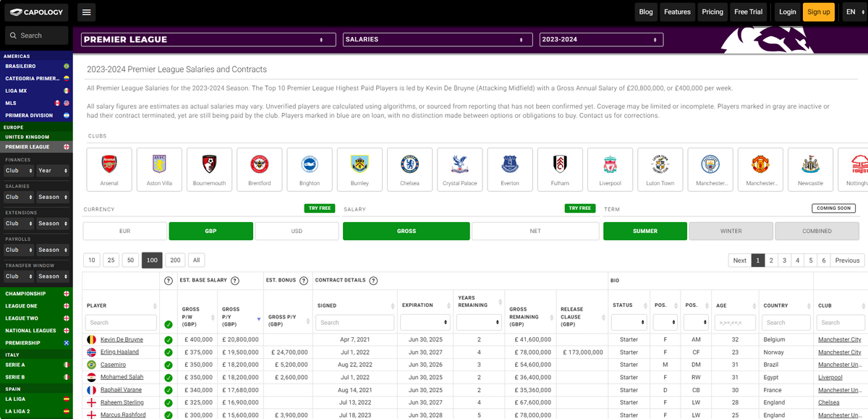Viewport: 868px width, 419px height.
Task: Select the Arsenal club crest
Action: (x=109, y=169)
